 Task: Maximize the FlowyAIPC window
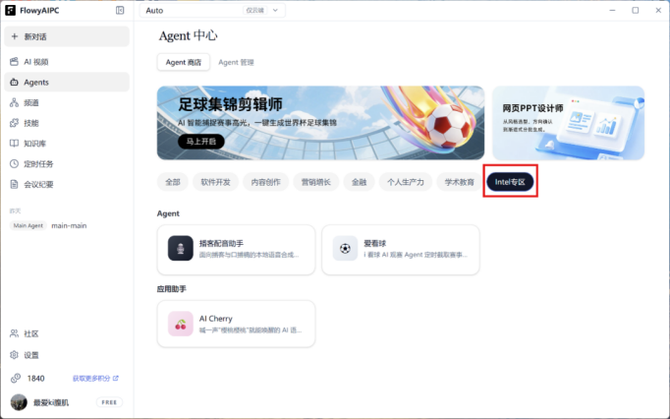pos(635,10)
